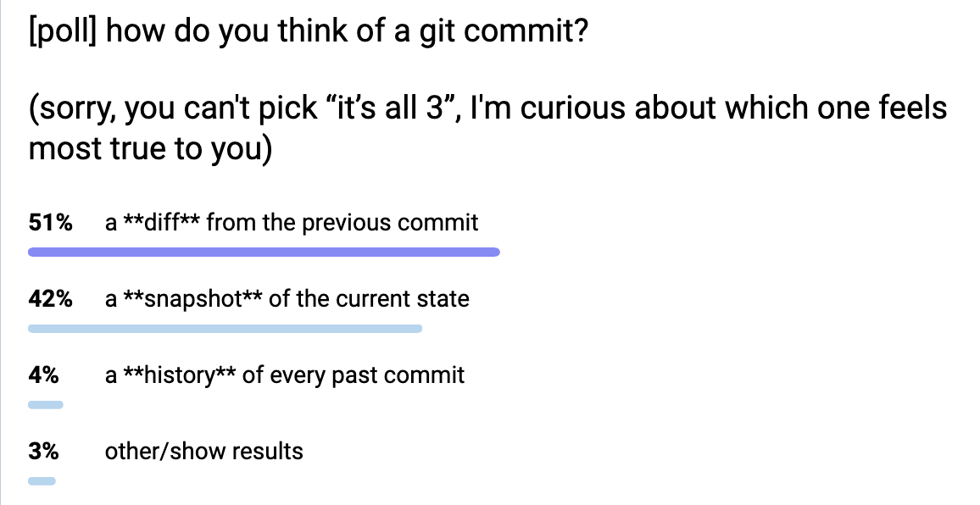Pick the history of every past commit option

pos(284,375)
